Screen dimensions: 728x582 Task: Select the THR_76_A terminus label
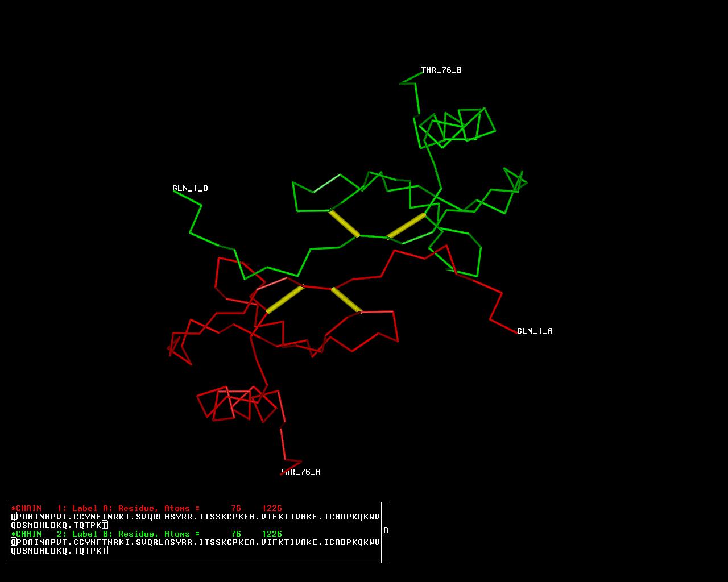(301, 472)
